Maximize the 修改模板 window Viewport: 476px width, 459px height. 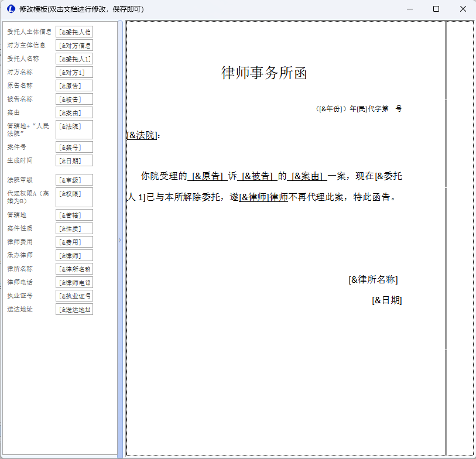pyautogui.click(x=436, y=9)
